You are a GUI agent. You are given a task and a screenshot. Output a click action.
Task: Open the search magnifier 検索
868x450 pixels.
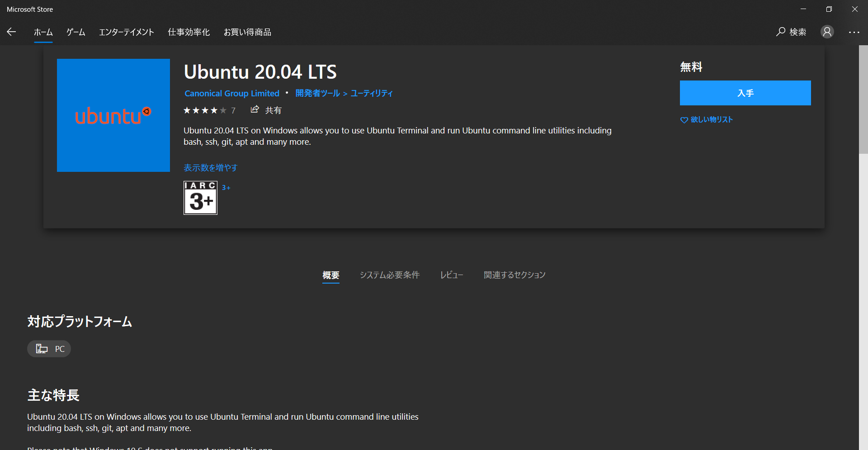[791, 32]
